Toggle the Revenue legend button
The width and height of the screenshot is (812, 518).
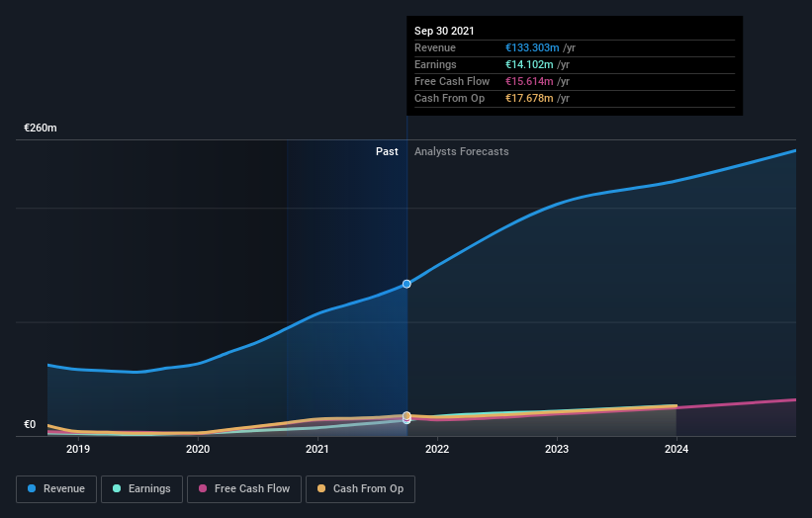pos(56,489)
